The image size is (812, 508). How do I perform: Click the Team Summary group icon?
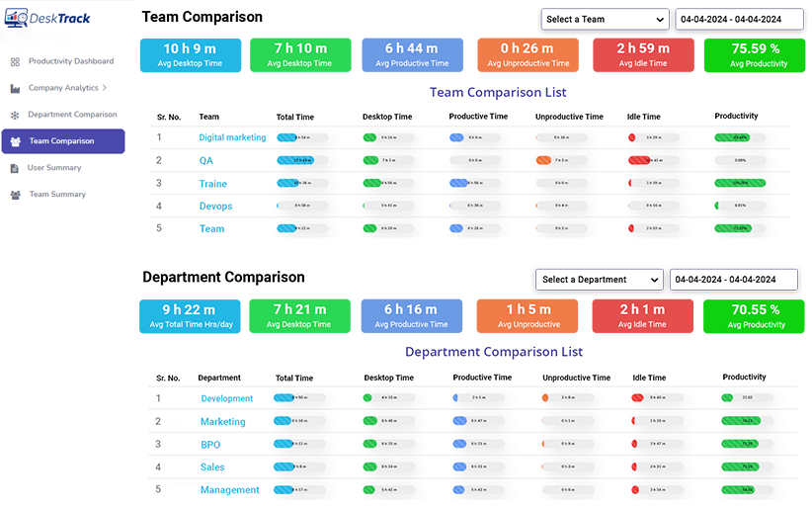pos(15,195)
